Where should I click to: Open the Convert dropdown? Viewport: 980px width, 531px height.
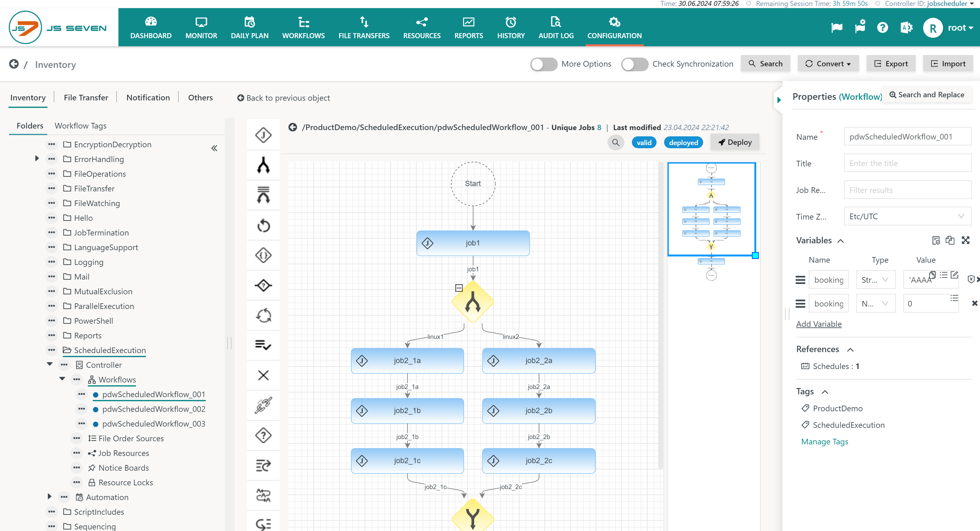click(828, 63)
